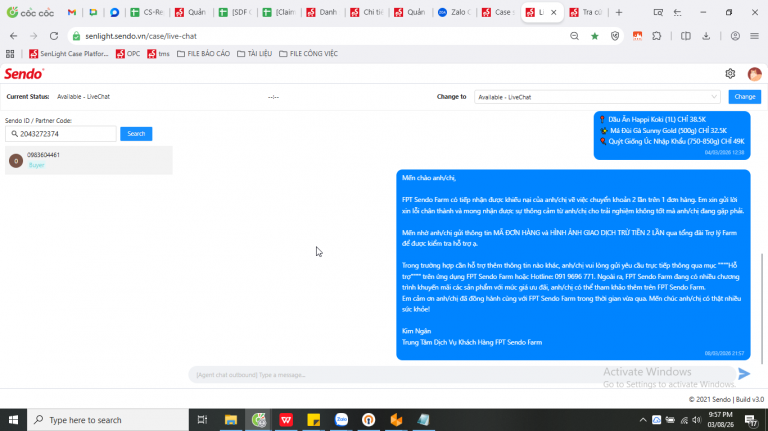Image resolution: width=768 pixels, height=431 pixels.
Task: Open WPS Office from taskbar
Action: (286, 420)
